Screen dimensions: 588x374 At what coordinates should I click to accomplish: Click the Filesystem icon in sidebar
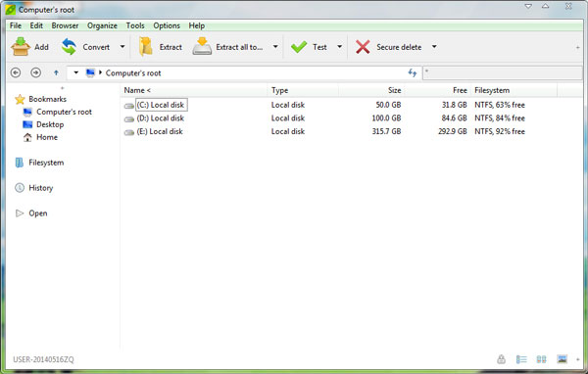[x=19, y=163]
